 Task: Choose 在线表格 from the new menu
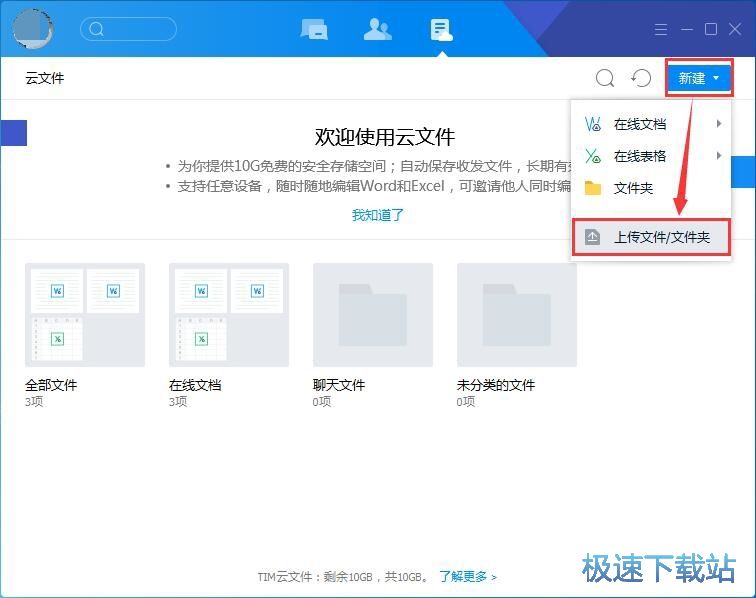[x=651, y=156]
